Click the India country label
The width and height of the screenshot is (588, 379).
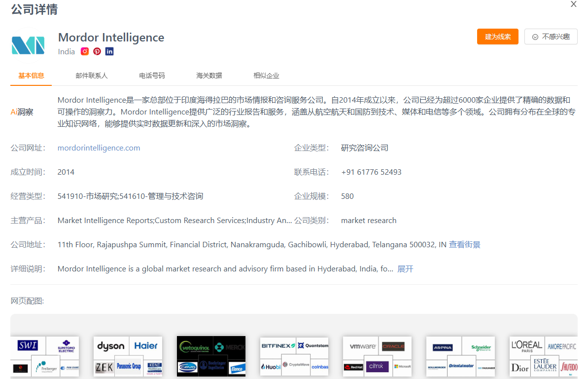click(x=67, y=51)
